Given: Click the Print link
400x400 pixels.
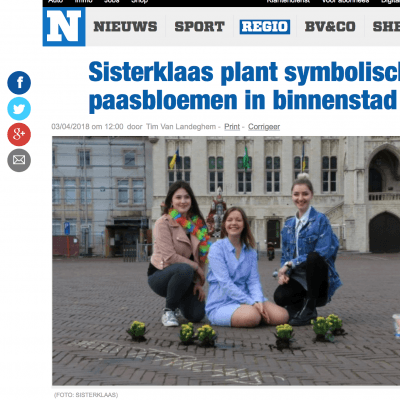Looking at the screenshot, I should (232, 127).
